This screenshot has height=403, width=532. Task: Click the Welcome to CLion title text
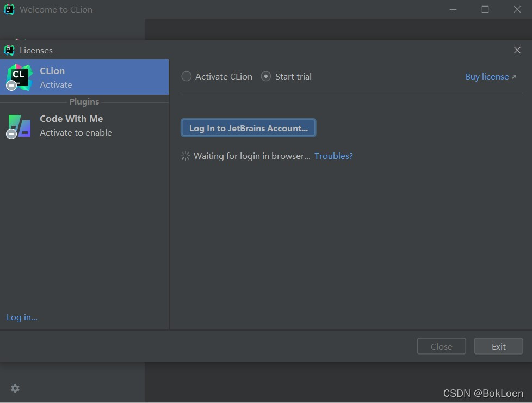[x=56, y=9]
